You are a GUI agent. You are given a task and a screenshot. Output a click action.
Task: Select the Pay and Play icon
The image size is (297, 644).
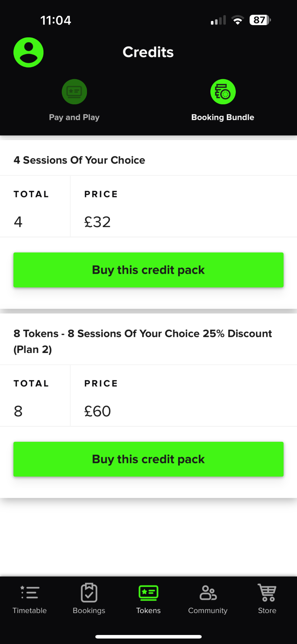pyautogui.click(x=74, y=92)
